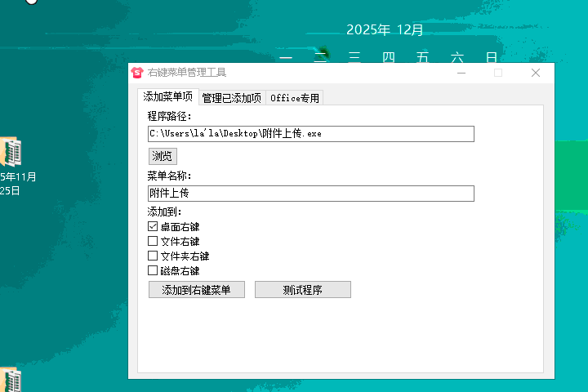Focus the 菜单名称 text field
Screen dimensions: 588x392
311,194
